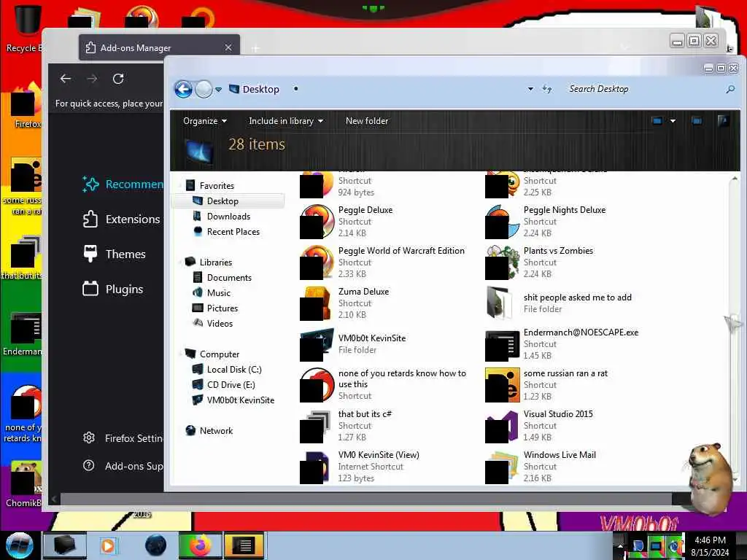Show hidden system tray icons

point(620,545)
